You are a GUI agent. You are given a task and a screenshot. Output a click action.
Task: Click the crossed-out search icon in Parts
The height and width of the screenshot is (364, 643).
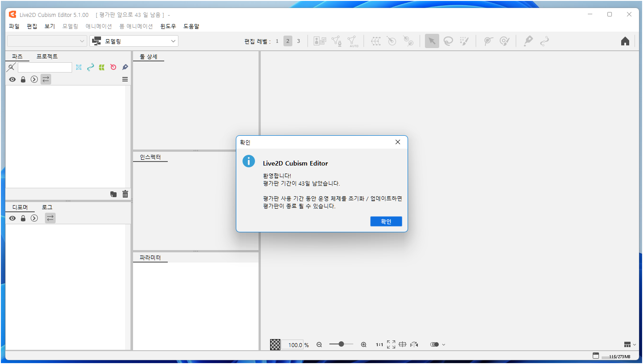click(11, 67)
